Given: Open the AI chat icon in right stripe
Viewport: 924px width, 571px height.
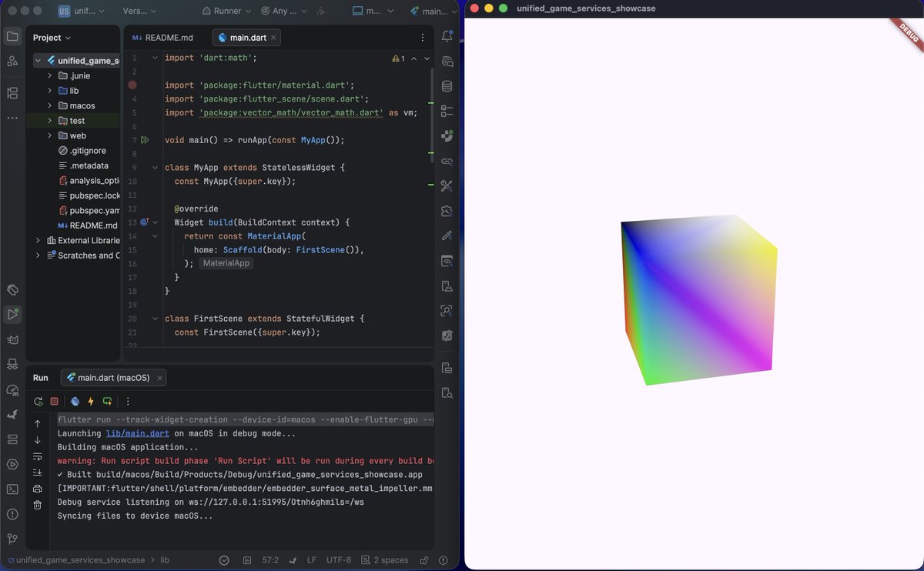Looking at the screenshot, I should point(447,62).
